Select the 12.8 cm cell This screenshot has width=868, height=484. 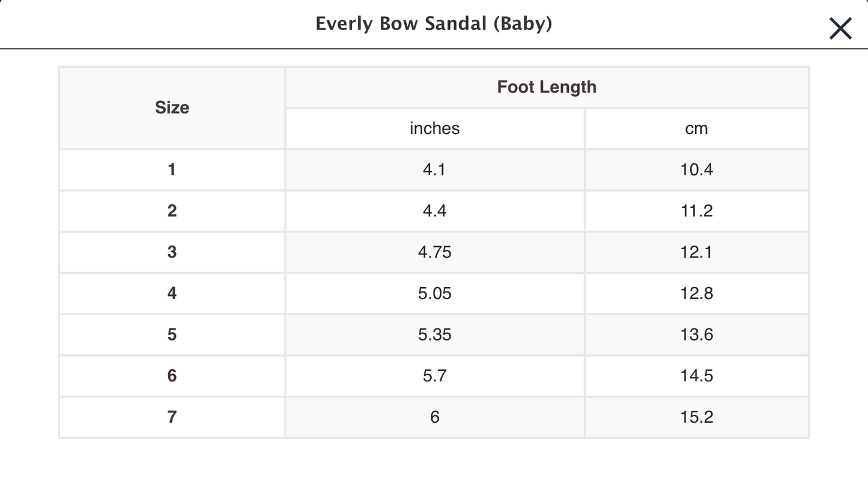pyautogui.click(x=696, y=294)
